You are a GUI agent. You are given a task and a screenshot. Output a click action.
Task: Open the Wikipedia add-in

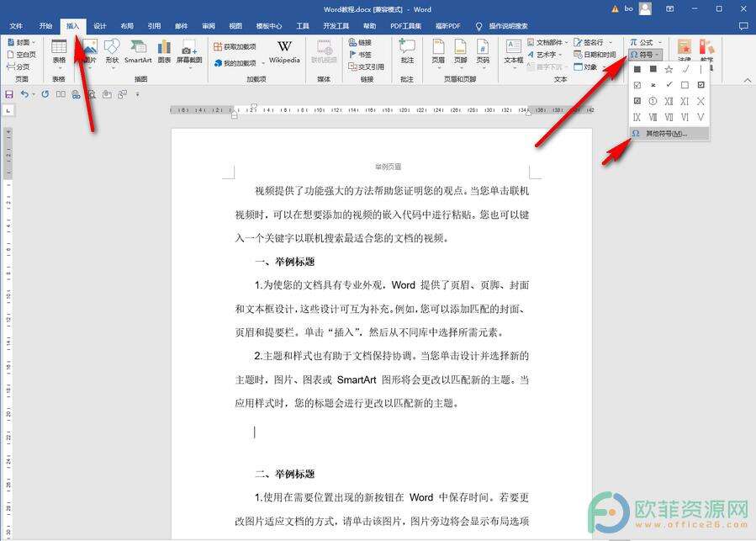284,52
